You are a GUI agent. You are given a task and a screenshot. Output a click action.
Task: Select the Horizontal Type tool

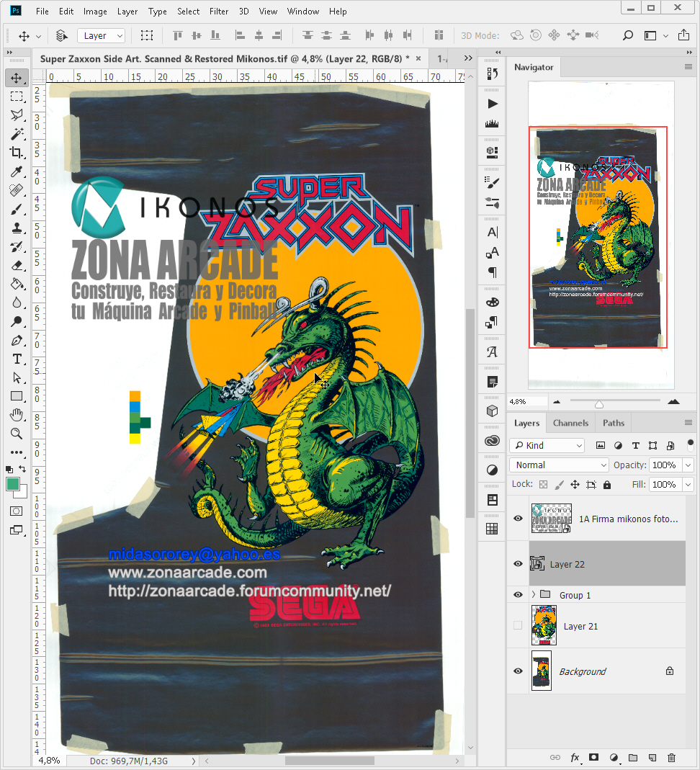[x=17, y=359]
